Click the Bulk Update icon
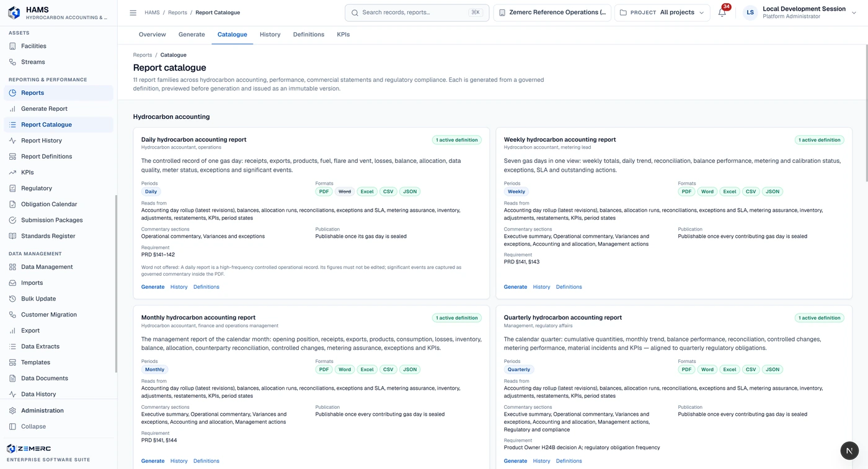This screenshot has height=469, width=868. 12,299
